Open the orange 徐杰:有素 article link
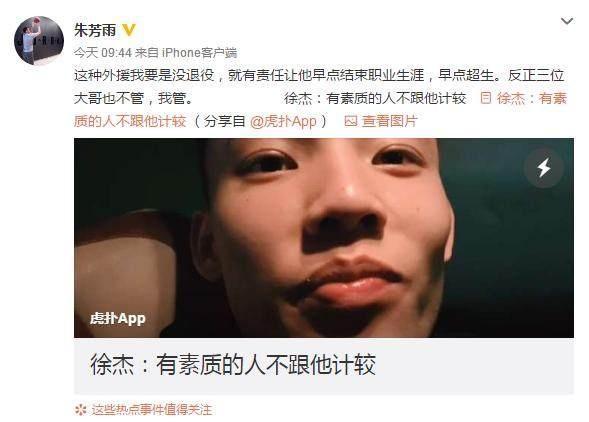The height and width of the screenshot is (422, 589). (532, 98)
